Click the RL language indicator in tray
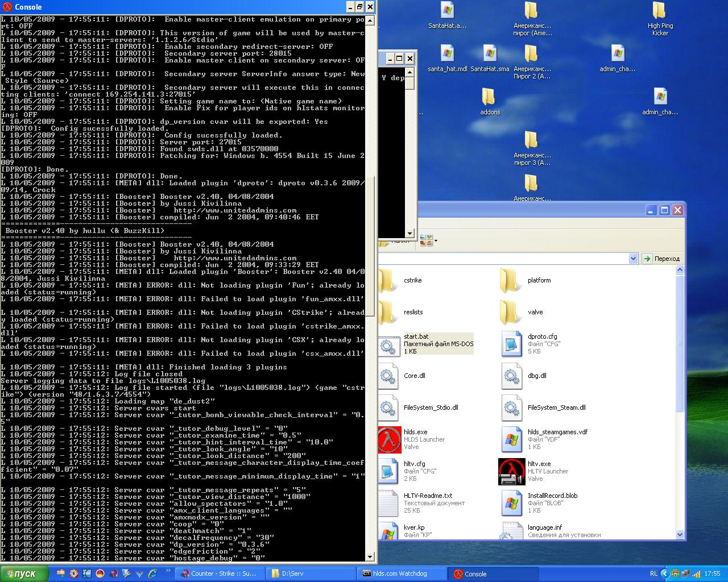Image resolution: width=728 pixels, height=582 pixels. pos(654,574)
